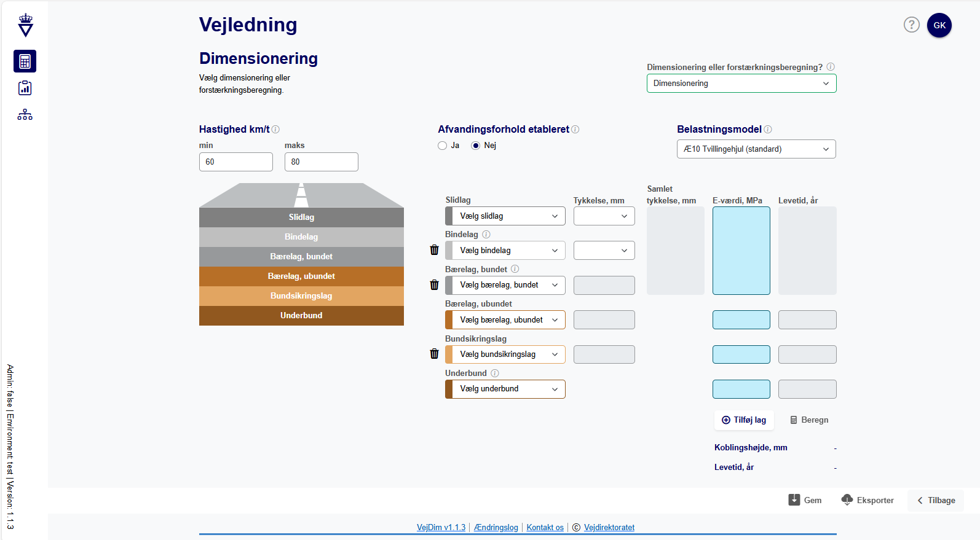Click the help question mark icon
Image resolution: width=980 pixels, height=540 pixels.
click(x=911, y=25)
